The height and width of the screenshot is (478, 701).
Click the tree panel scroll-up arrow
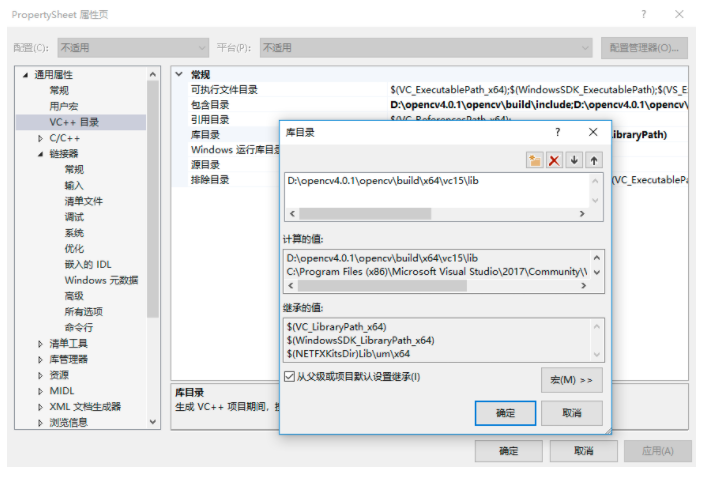click(153, 74)
